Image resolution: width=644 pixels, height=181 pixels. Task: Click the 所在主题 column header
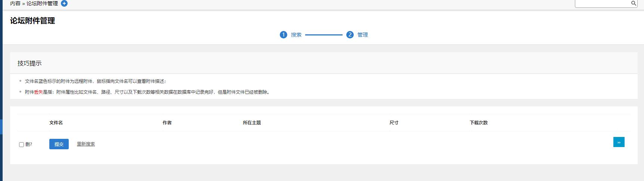(x=252, y=123)
